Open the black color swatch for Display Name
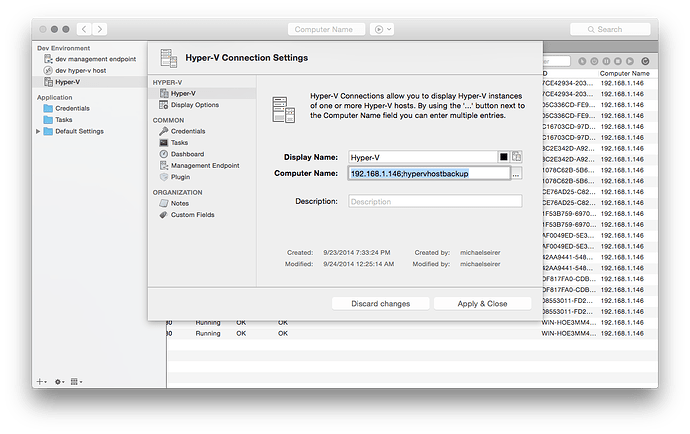The image size is (690, 434). pos(504,157)
